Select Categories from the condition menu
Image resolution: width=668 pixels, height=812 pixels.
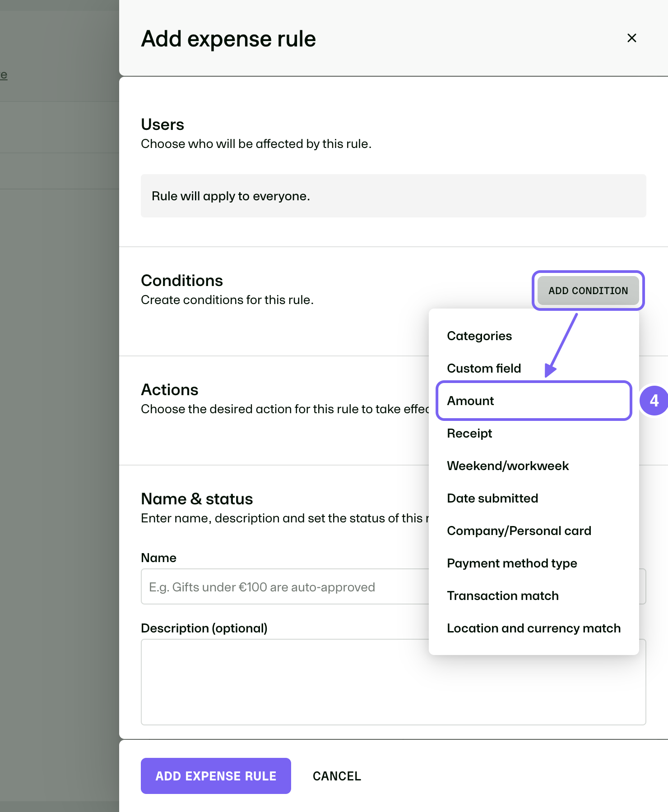pos(533,336)
